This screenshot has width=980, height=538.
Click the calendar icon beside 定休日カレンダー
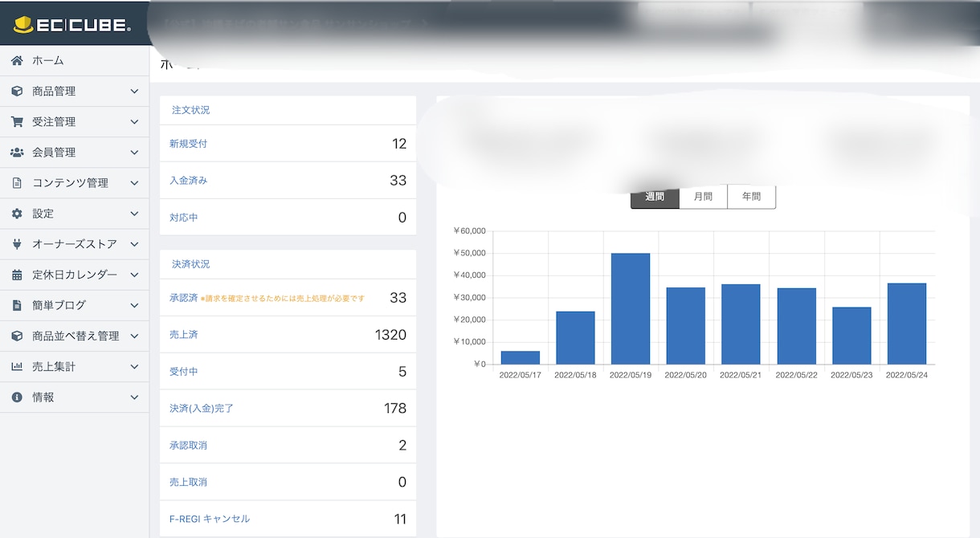[x=17, y=275]
